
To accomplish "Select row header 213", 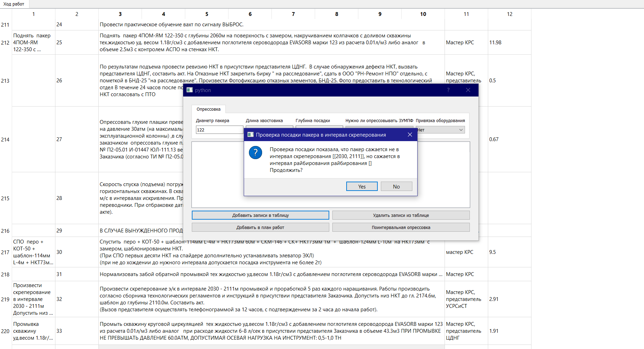I will (x=6, y=81).
